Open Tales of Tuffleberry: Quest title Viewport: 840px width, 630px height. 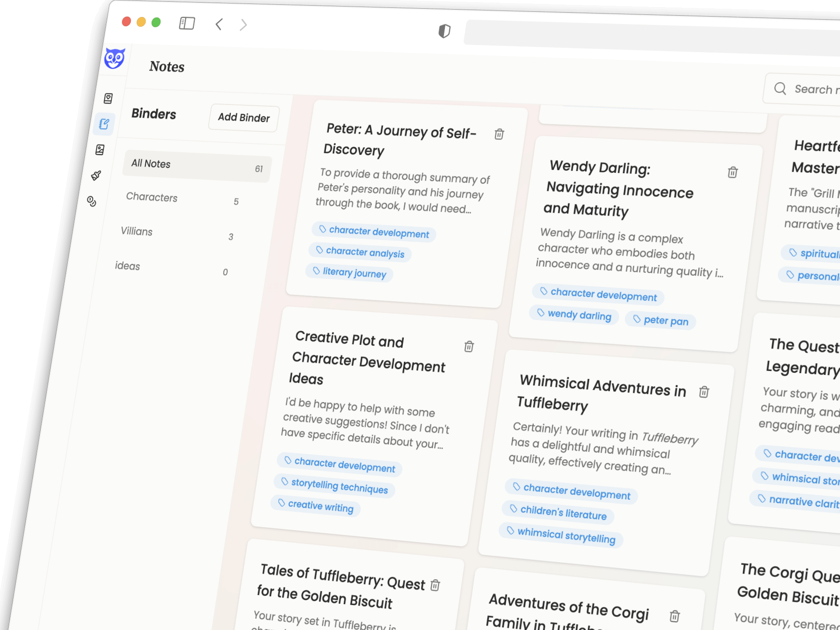click(x=341, y=587)
